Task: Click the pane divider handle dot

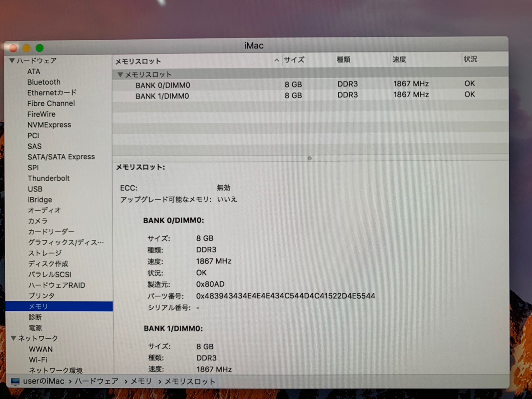Action: click(x=310, y=158)
